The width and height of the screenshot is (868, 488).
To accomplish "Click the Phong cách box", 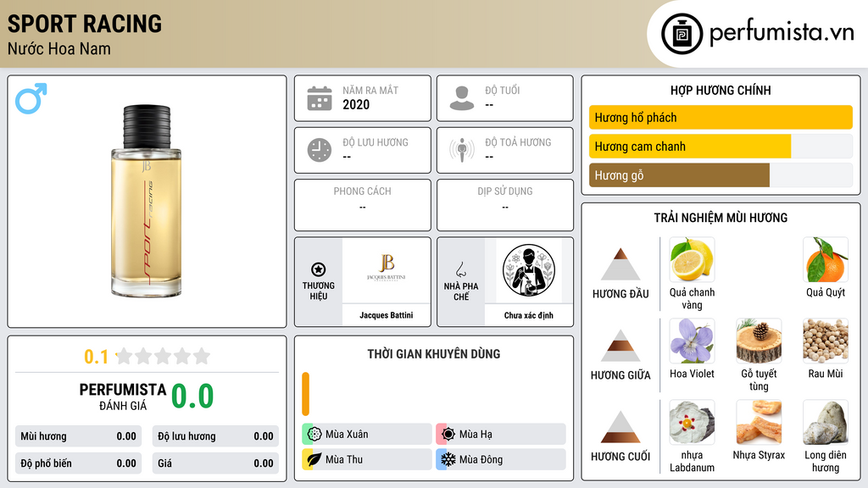I will [363, 205].
